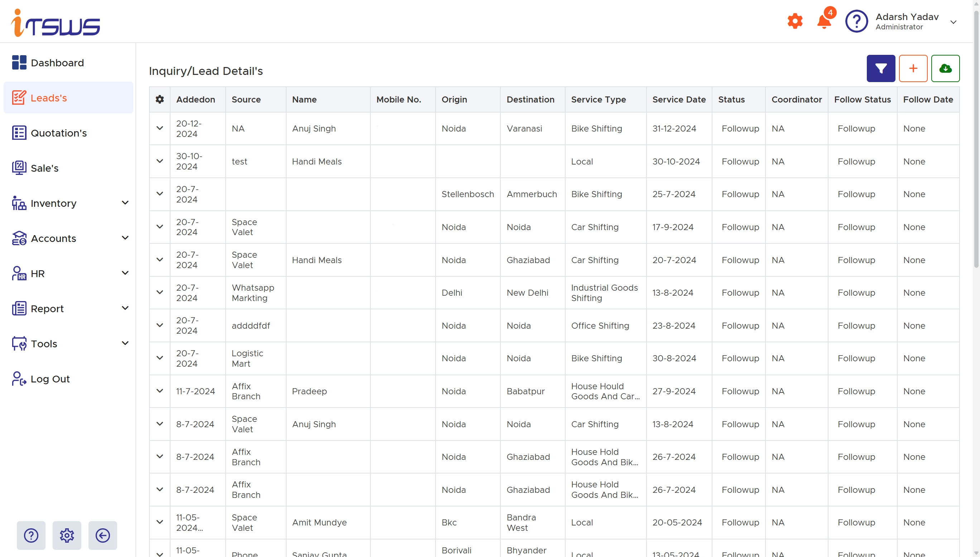The width and height of the screenshot is (980, 557).
Task: Click the help question icon in header
Action: point(856,22)
